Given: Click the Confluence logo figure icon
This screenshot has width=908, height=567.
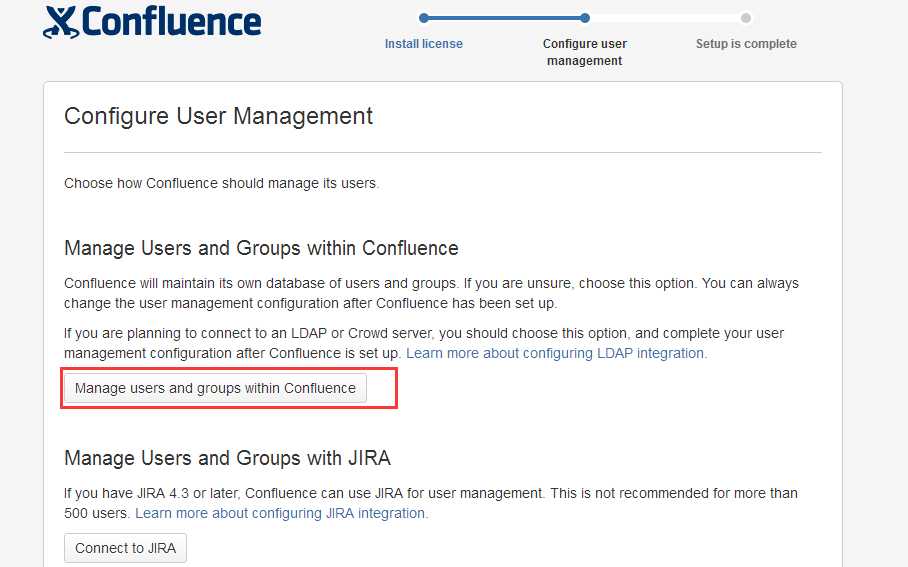Looking at the screenshot, I should tap(60, 21).
